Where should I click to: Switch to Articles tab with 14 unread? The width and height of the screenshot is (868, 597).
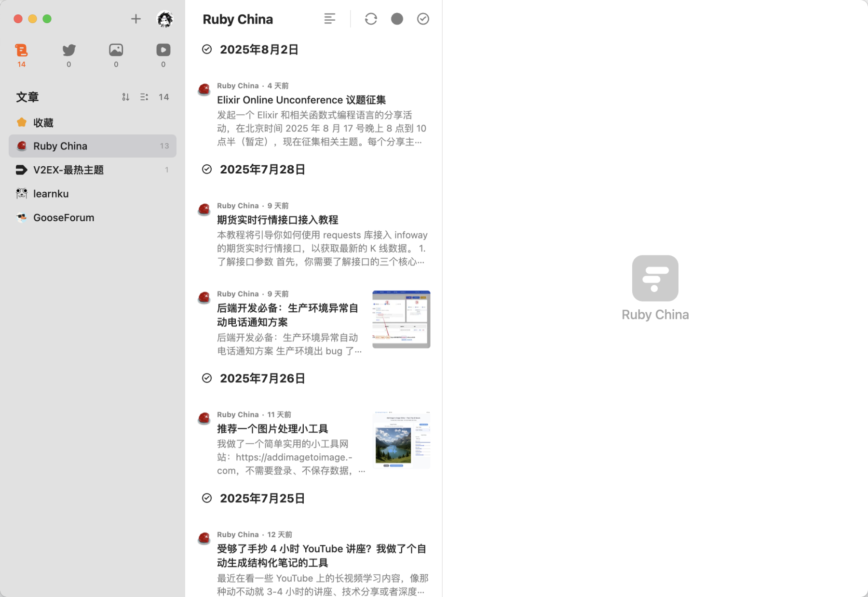click(x=22, y=55)
